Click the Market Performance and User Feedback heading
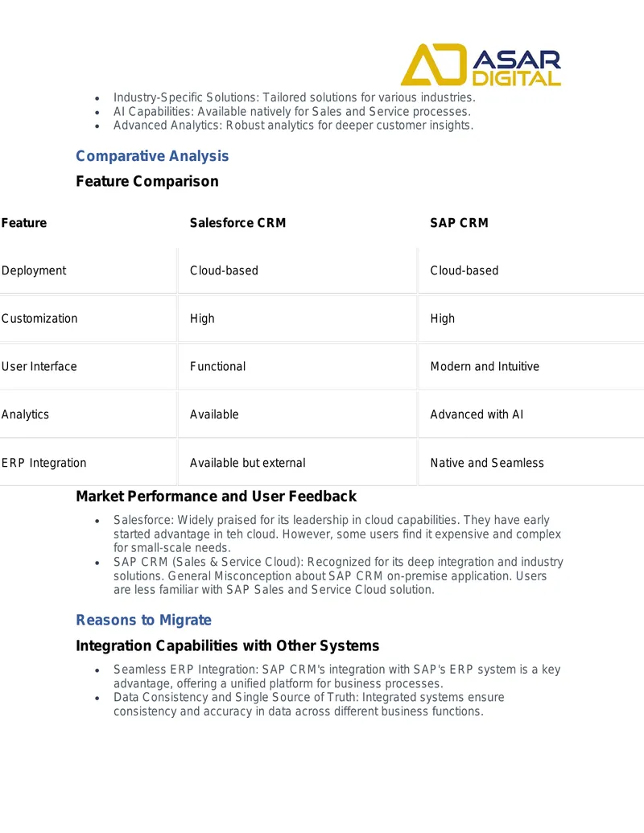The width and height of the screenshot is (644, 833). 217,497
